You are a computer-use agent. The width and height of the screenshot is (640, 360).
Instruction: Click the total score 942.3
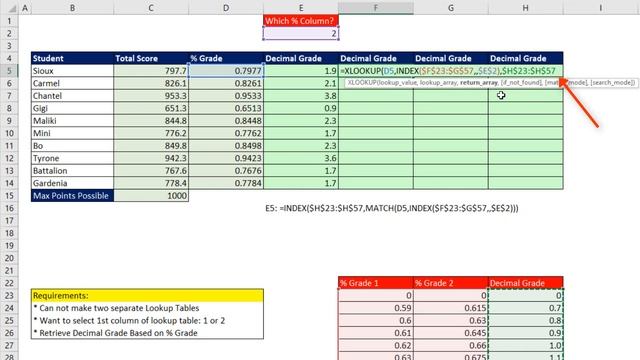point(151,158)
